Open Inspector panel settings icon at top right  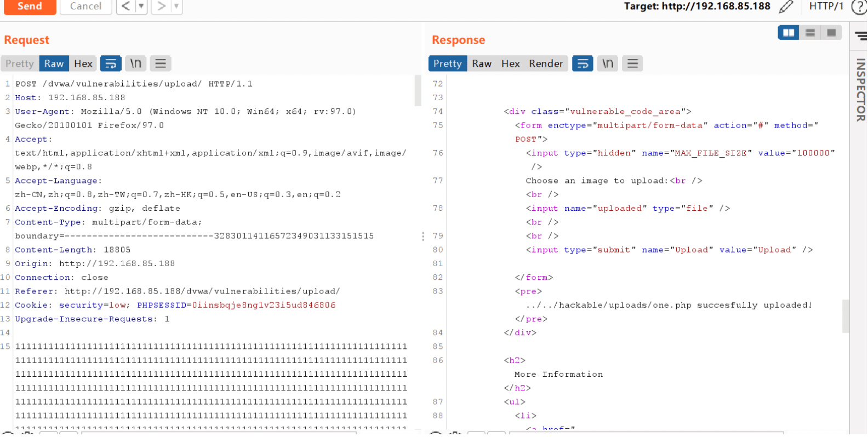point(861,36)
